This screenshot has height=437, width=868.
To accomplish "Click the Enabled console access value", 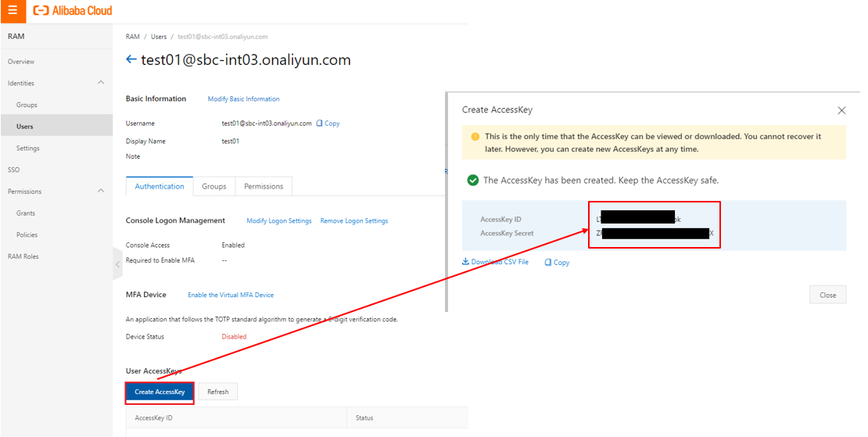I will pos(233,245).
